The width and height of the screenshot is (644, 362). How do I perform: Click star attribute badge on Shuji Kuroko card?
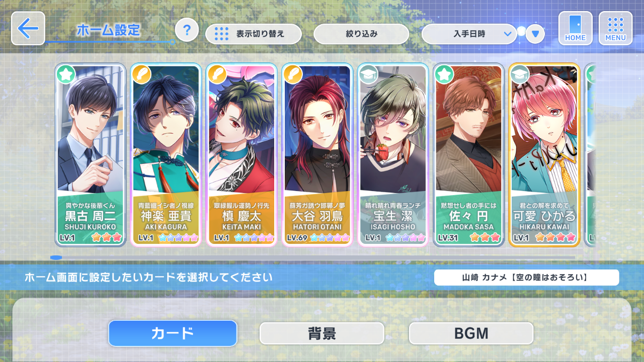pos(66,74)
